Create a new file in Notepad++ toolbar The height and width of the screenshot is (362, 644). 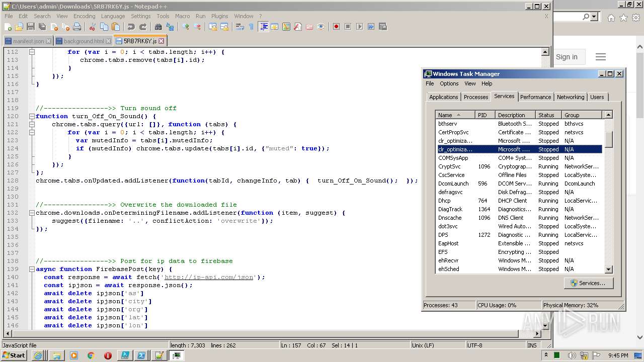(8, 27)
